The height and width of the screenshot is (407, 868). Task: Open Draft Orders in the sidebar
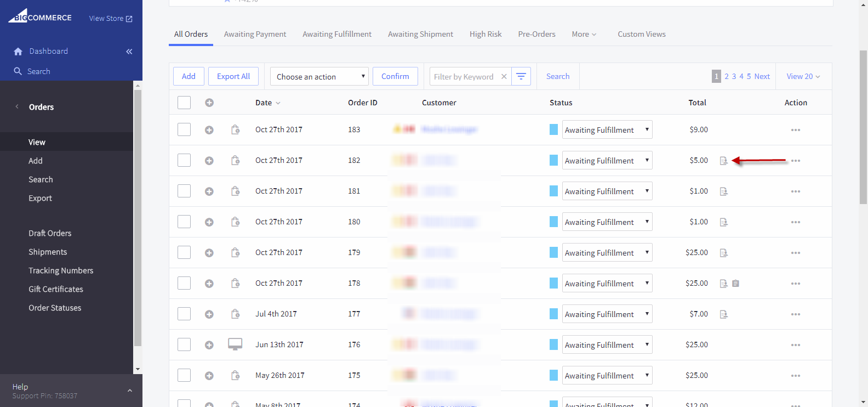click(x=50, y=233)
